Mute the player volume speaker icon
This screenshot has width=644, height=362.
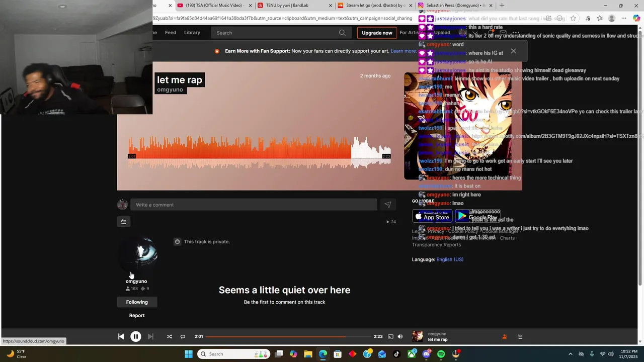(400, 337)
